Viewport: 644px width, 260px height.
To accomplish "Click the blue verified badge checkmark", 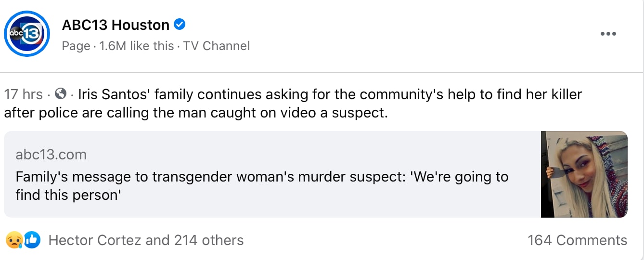I will click(x=180, y=25).
